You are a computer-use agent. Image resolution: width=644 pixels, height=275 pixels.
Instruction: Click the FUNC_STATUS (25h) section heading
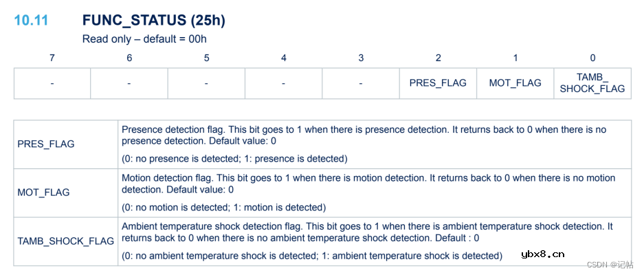coord(153,21)
